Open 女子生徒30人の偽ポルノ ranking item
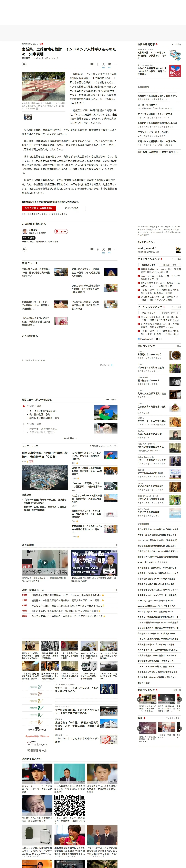This screenshot has height=868, width=186. click(x=160, y=325)
